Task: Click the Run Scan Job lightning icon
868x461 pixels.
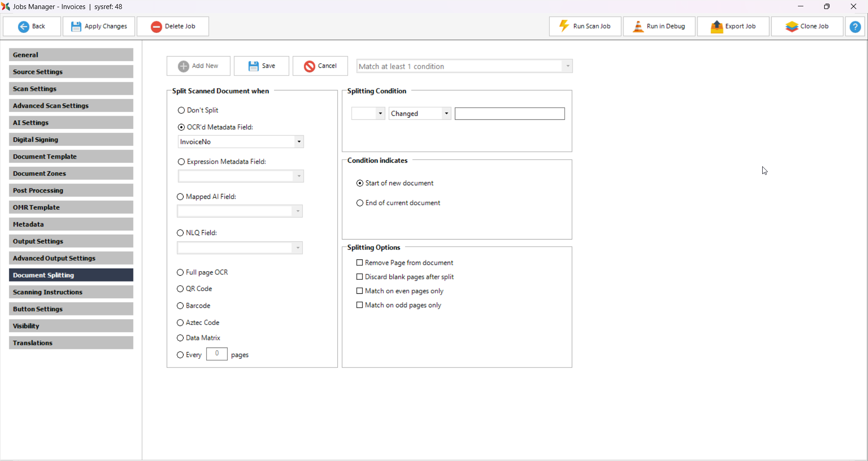Action: 564,26
